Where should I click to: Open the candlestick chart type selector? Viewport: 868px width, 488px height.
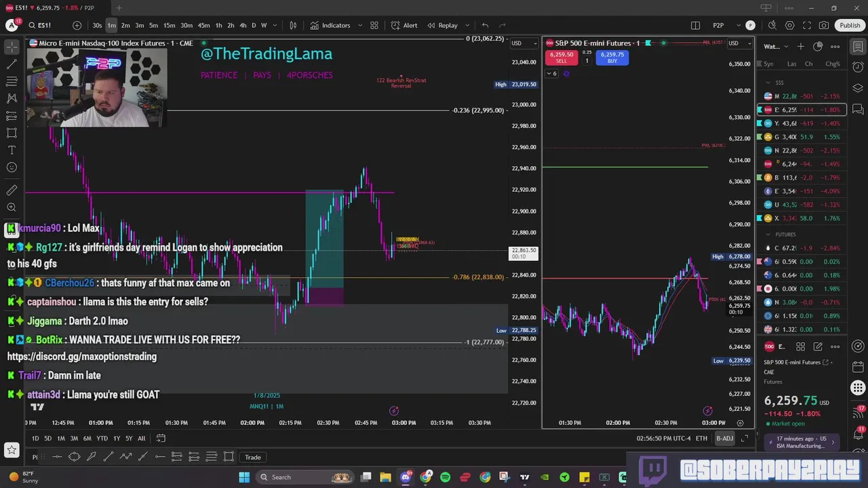point(293,25)
